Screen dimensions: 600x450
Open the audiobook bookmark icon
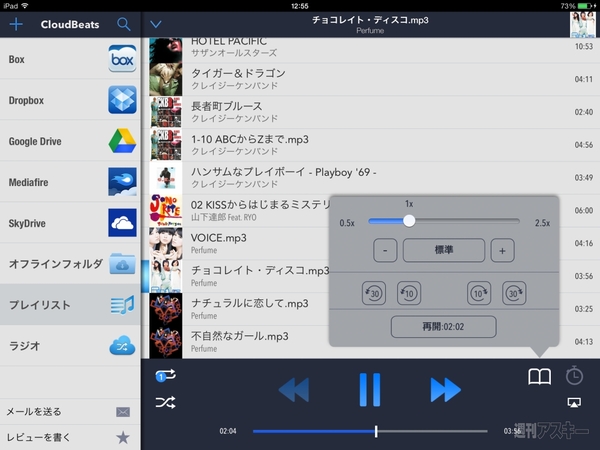pyautogui.click(x=540, y=377)
